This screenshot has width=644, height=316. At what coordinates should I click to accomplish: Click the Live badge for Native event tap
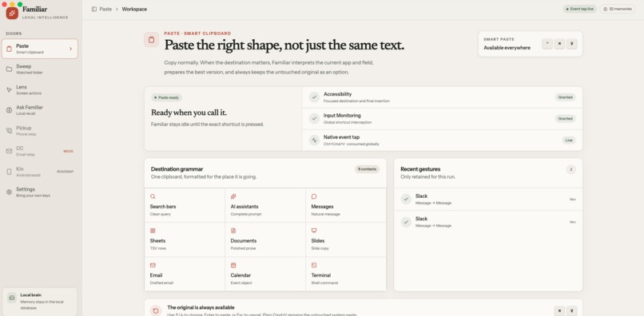(569, 140)
